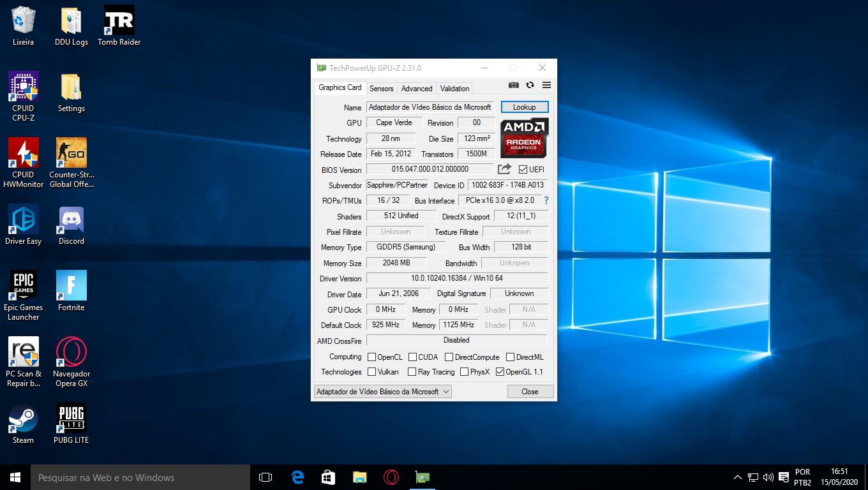Image resolution: width=868 pixels, height=490 pixels.
Task: Click the BIOS share/export arrow icon
Action: 504,169
